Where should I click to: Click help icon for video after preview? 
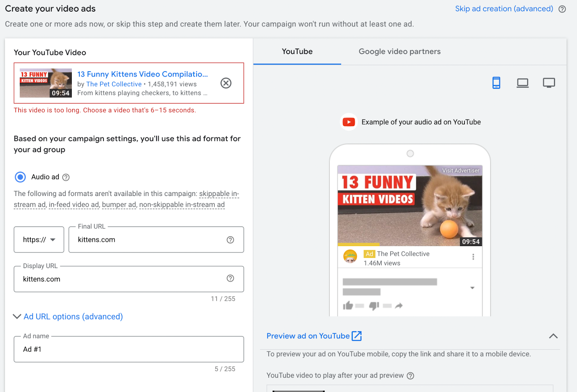point(410,376)
